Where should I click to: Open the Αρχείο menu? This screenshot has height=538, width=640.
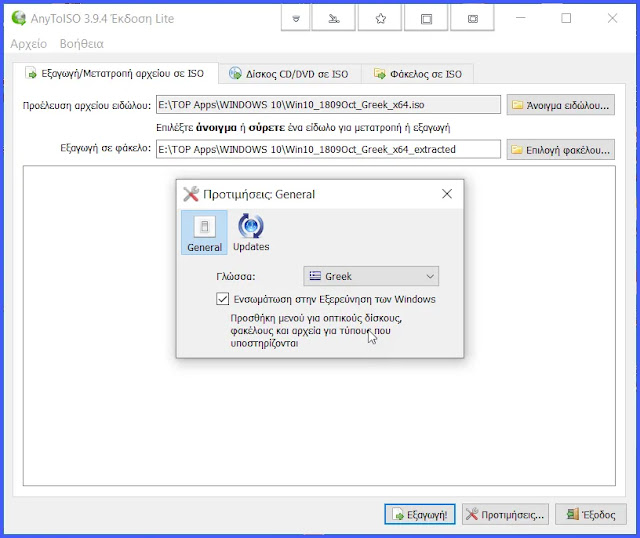point(29,44)
